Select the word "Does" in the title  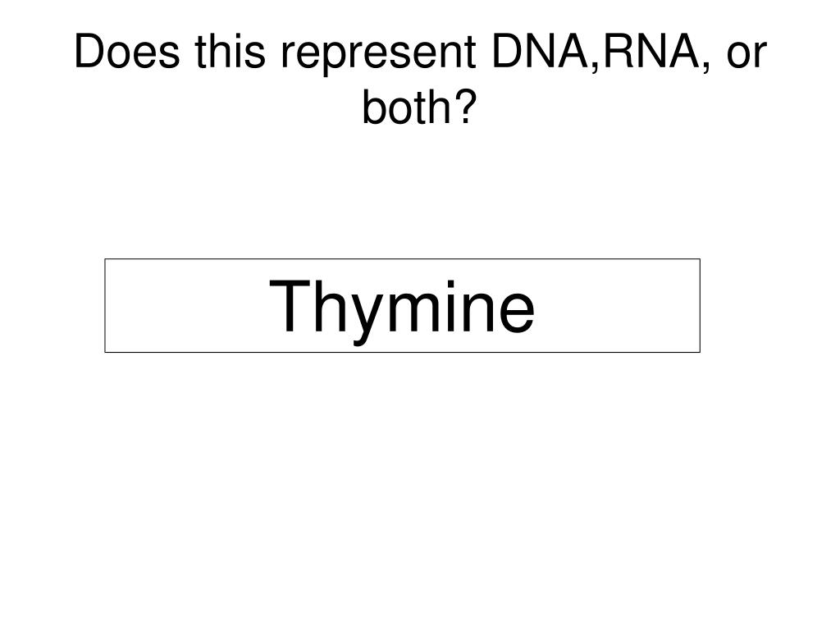point(127,52)
